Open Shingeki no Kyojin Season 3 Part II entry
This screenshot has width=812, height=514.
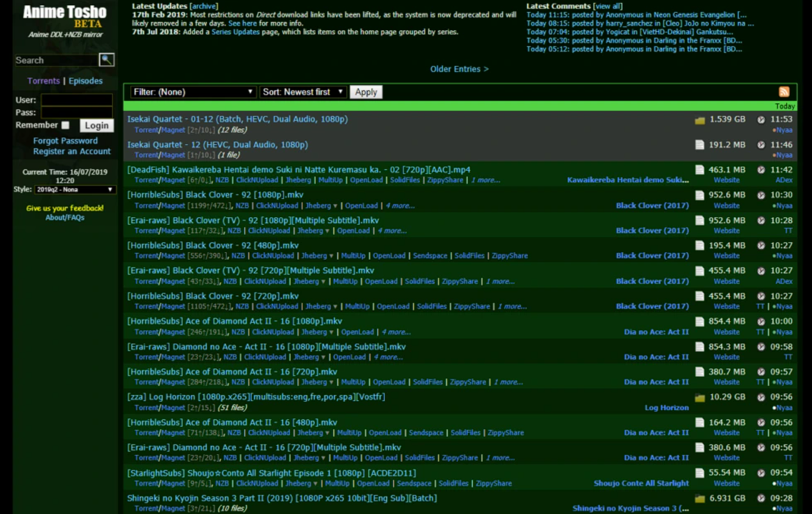pyautogui.click(x=282, y=498)
